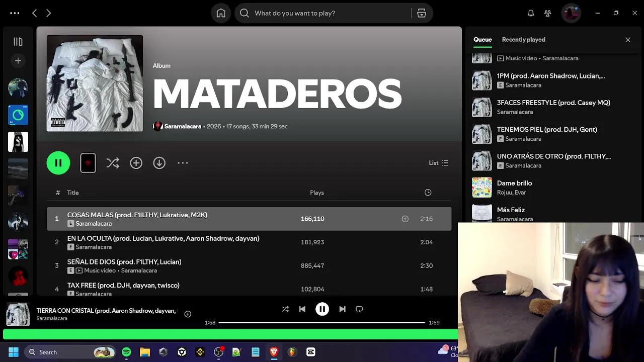Toggle album shuffle next to the green button
Screen dimensions: 644x362
[x=113, y=163]
